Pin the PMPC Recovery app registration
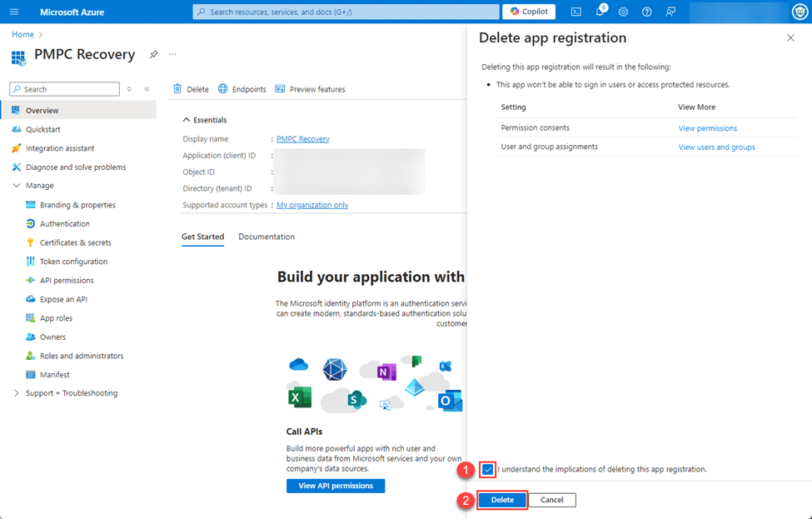Image resolution: width=812 pixels, height=519 pixels. [x=153, y=54]
